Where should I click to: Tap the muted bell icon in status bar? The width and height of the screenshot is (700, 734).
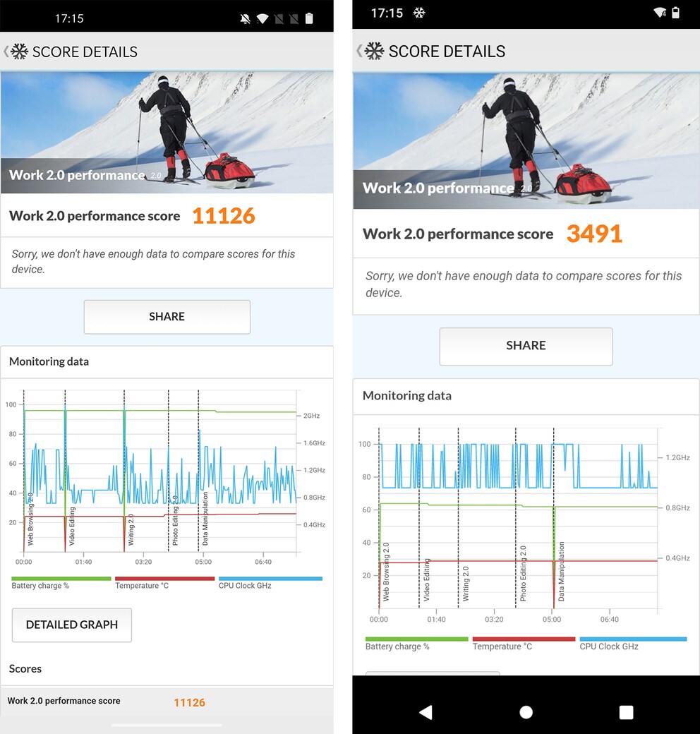coord(245,19)
